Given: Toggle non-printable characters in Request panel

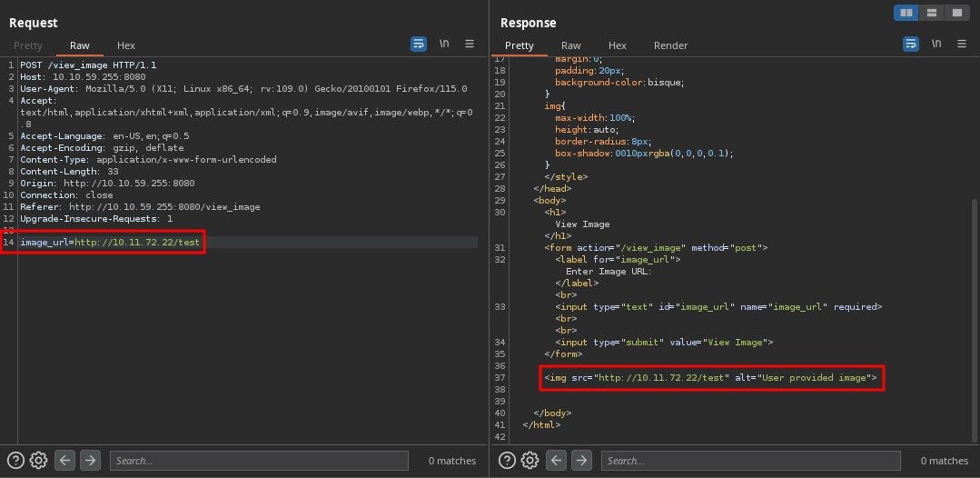Looking at the screenshot, I should pyautogui.click(x=444, y=44).
